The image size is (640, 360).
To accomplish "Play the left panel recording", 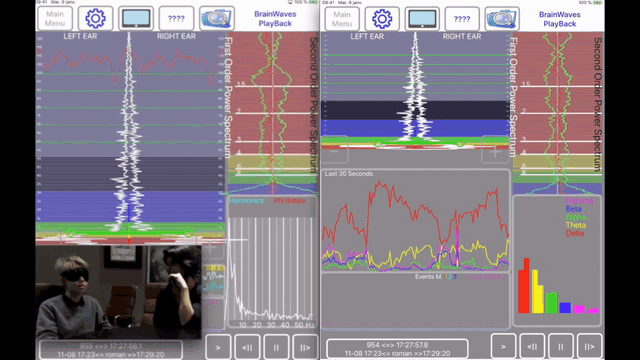I will point(218,347).
